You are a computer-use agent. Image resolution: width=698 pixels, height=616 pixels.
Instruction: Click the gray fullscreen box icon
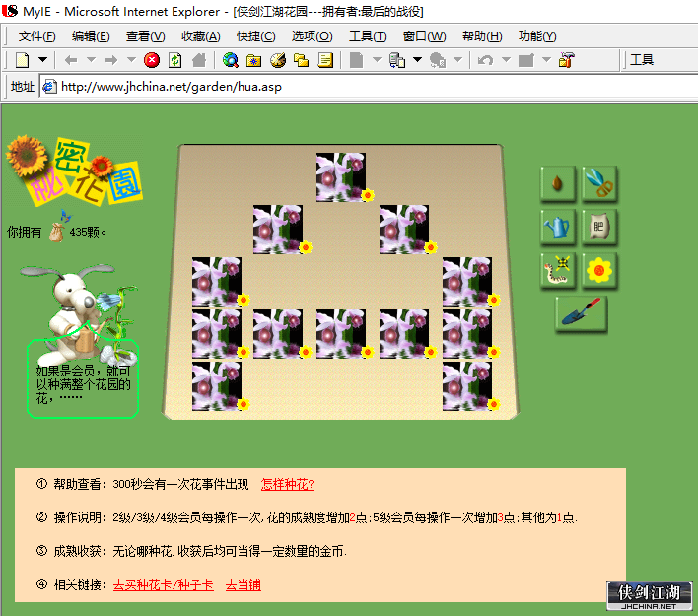(x=526, y=60)
